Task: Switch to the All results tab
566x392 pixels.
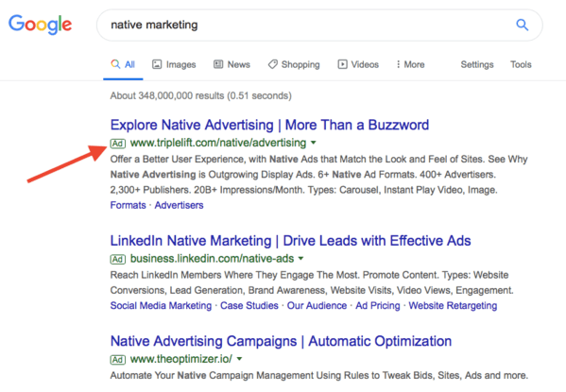Action: [123, 64]
